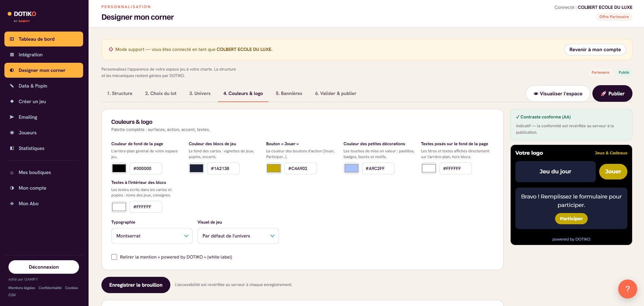Image resolution: width=644 pixels, height=306 pixels.
Task: Open the page background color swatch
Action: (119, 168)
